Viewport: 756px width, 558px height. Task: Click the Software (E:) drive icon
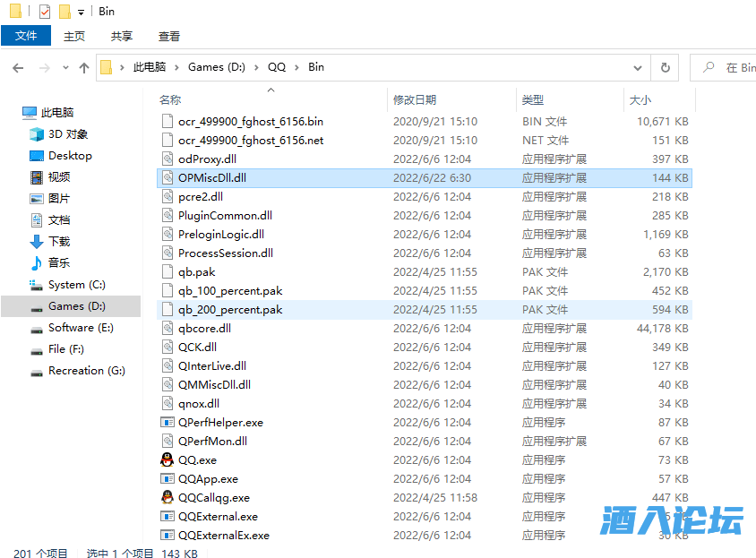37,331
